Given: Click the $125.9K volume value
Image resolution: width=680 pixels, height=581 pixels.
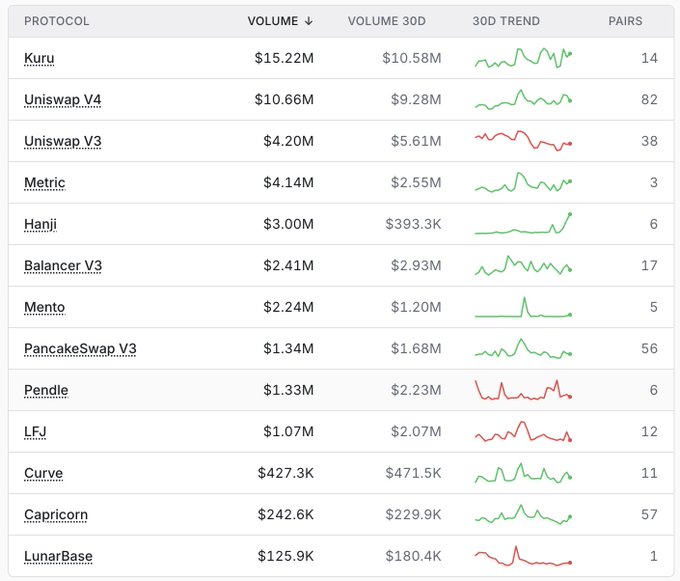Looking at the screenshot, I should [286, 556].
